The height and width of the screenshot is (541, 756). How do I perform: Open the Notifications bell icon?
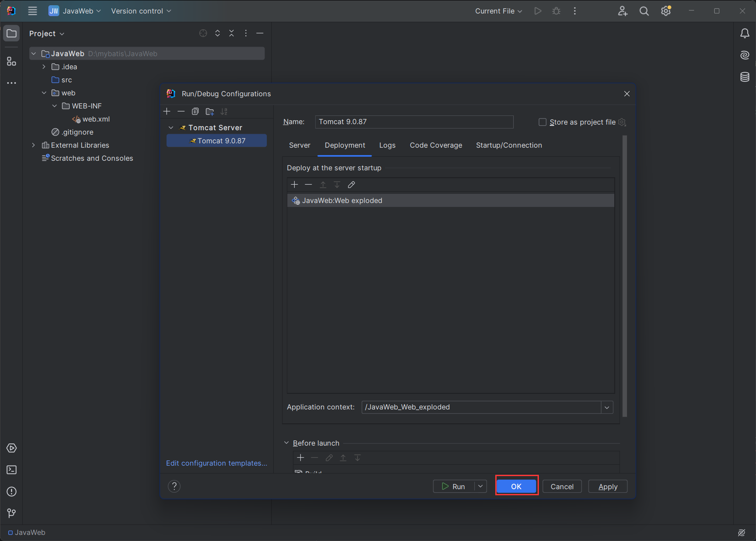(745, 34)
